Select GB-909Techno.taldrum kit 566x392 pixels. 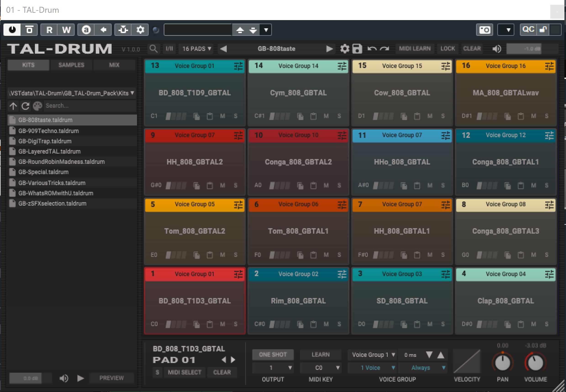tap(72, 131)
